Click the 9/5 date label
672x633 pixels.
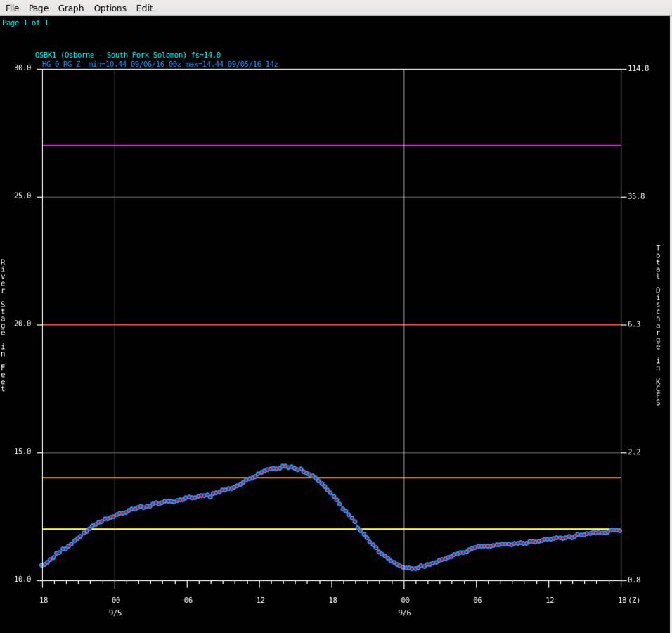pos(115,613)
